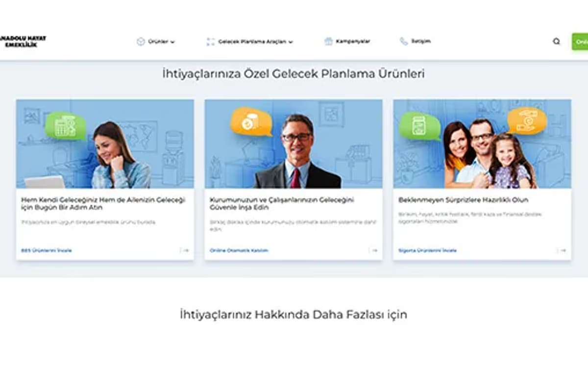Expand the Ürünler dropdown chevron
This screenshot has width=588, height=382.
tap(172, 42)
